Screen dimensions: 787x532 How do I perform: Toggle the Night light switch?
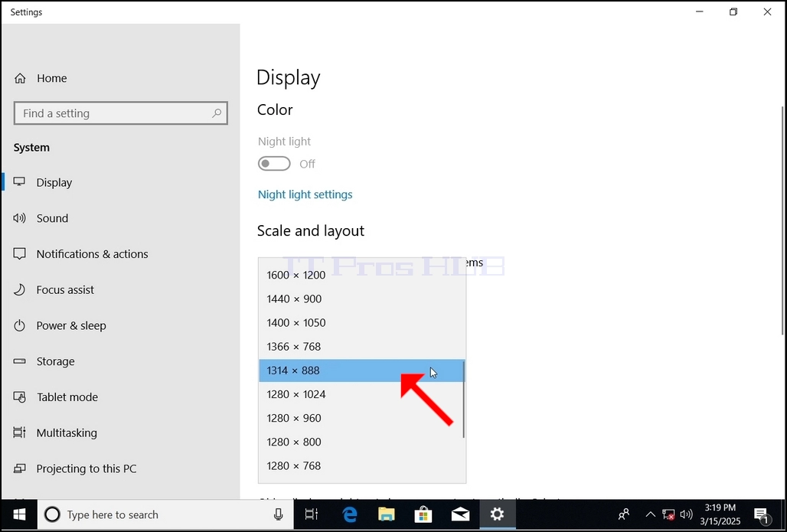(274, 164)
